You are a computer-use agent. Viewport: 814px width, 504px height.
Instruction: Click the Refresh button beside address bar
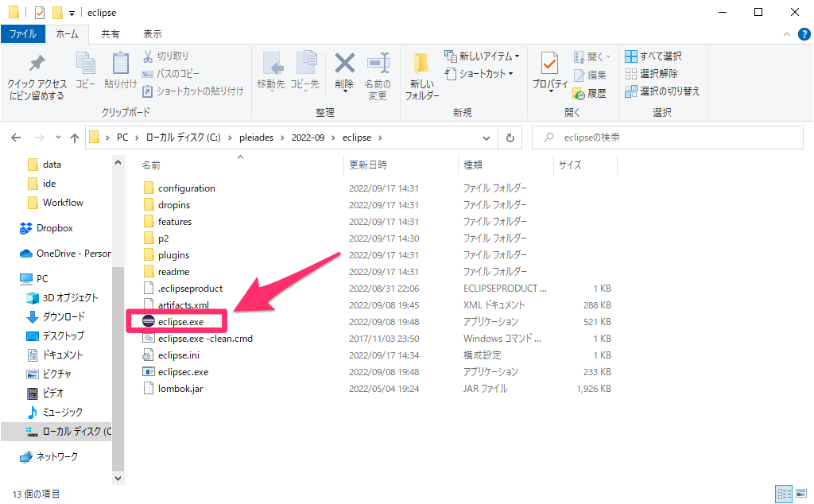point(510,138)
